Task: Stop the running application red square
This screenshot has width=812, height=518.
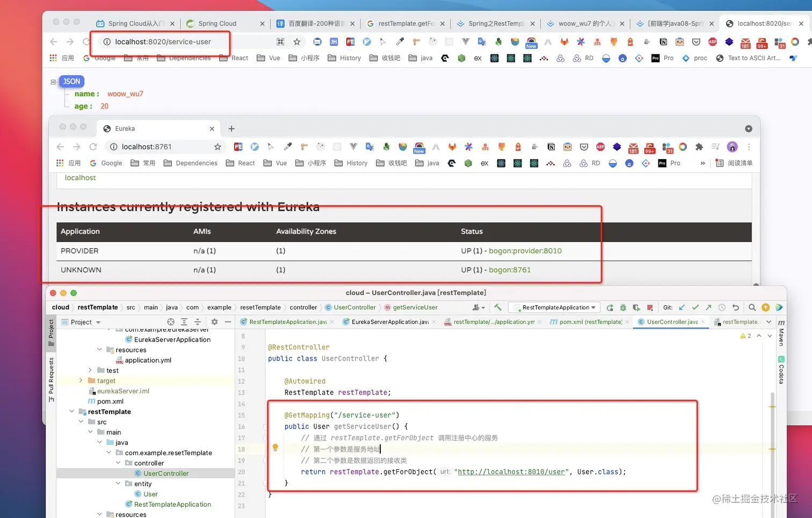Action: (x=650, y=308)
